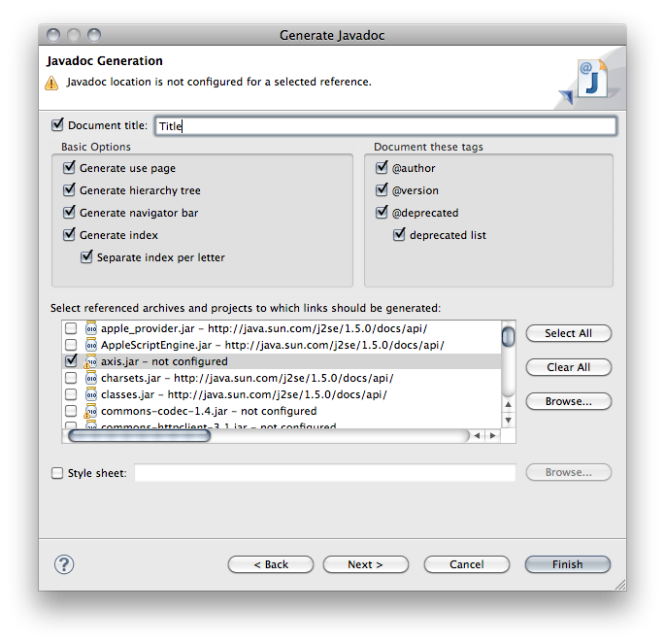Click Clear All button
This screenshot has width=665, height=644.
click(568, 367)
